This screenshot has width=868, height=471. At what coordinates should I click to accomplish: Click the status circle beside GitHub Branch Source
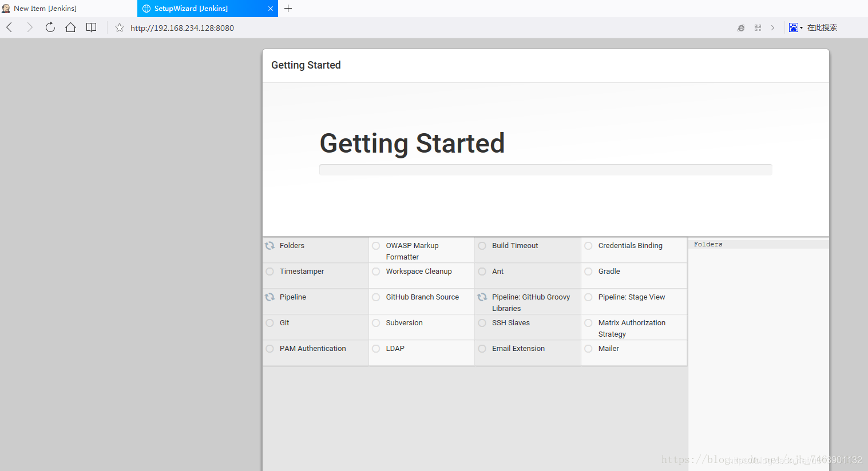point(376,297)
